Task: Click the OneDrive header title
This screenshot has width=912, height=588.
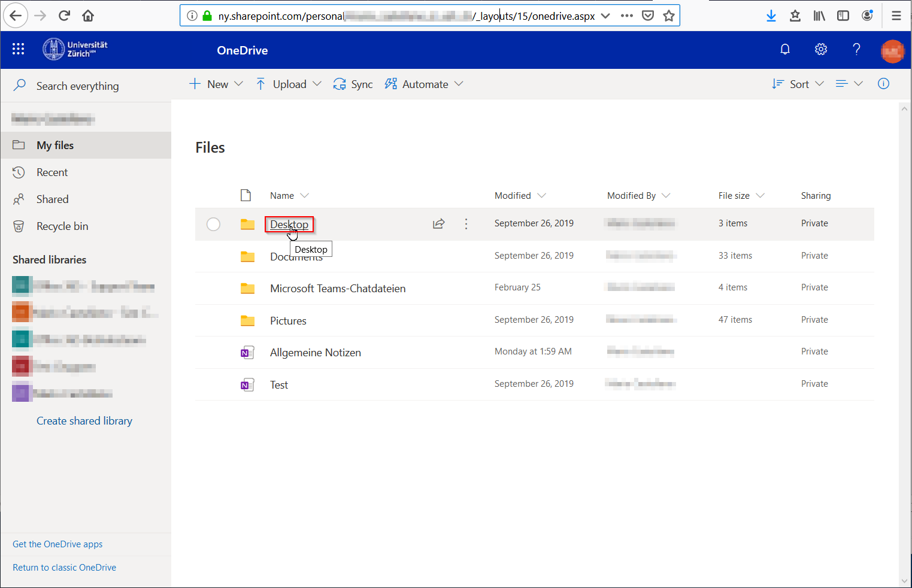Action: click(243, 50)
